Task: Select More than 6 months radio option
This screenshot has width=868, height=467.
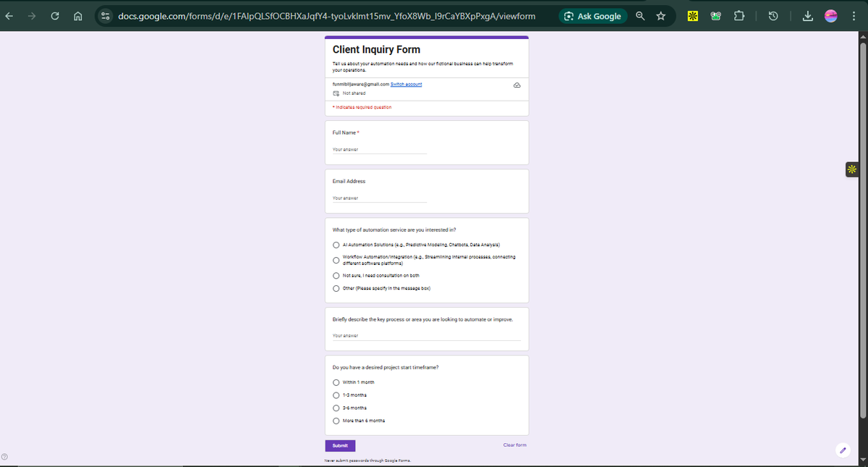Action: [336, 421]
